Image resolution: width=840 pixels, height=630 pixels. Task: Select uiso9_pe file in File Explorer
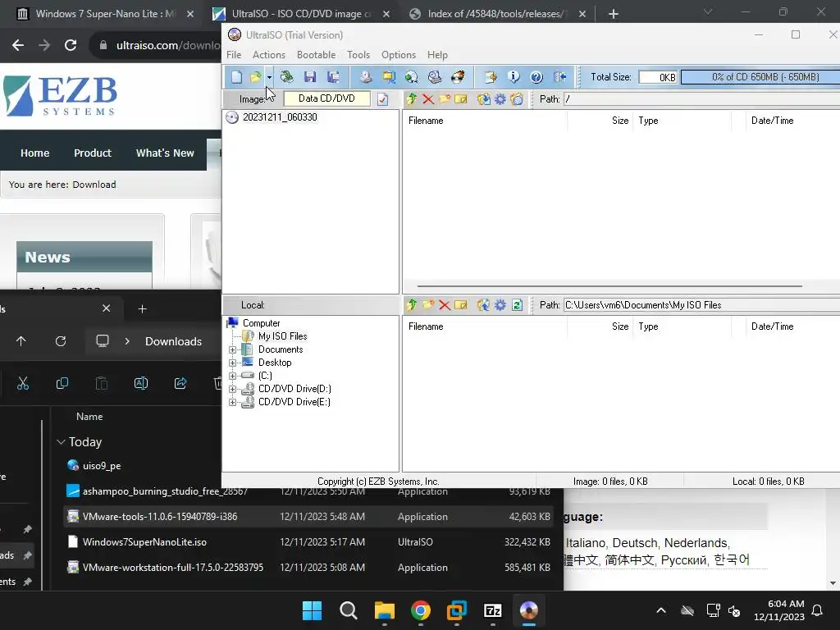pos(102,466)
